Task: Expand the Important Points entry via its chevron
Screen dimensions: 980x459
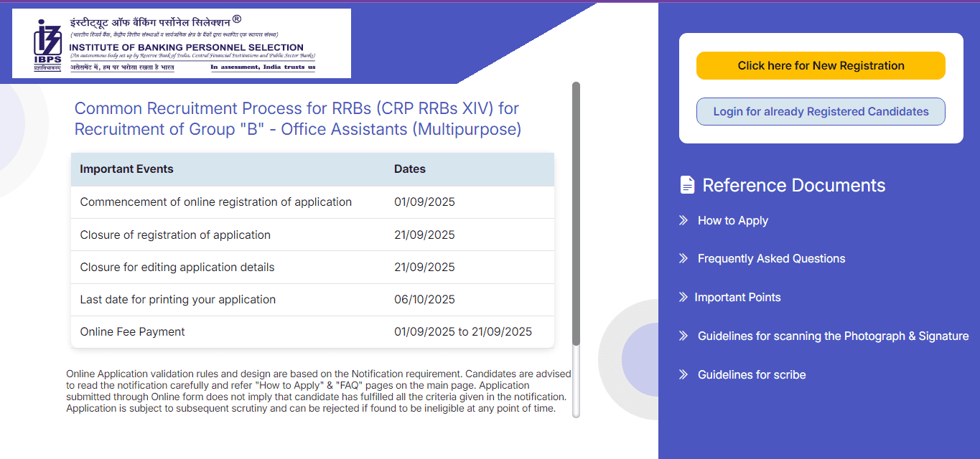Action: pos(682,297)
